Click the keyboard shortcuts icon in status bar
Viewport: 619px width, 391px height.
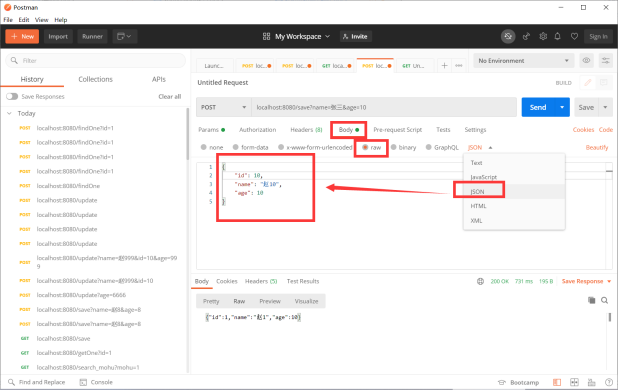[591, 382]
